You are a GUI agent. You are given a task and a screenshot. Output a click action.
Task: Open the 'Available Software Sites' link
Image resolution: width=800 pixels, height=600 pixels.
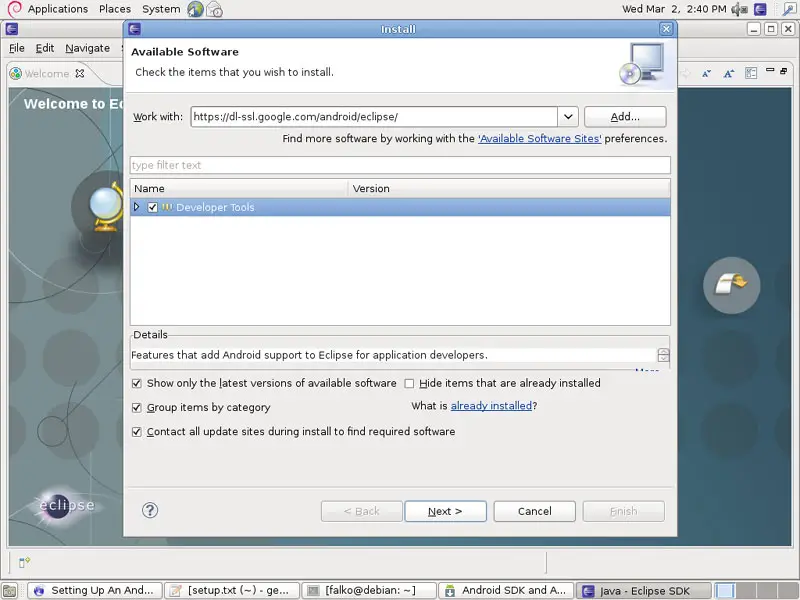[539, 139]
